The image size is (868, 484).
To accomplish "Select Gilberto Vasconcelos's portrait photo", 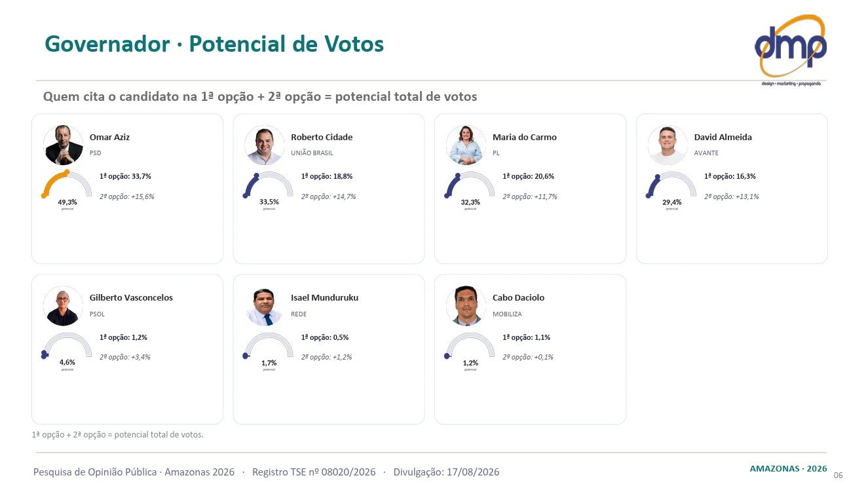I will click(x=64, y=306).
